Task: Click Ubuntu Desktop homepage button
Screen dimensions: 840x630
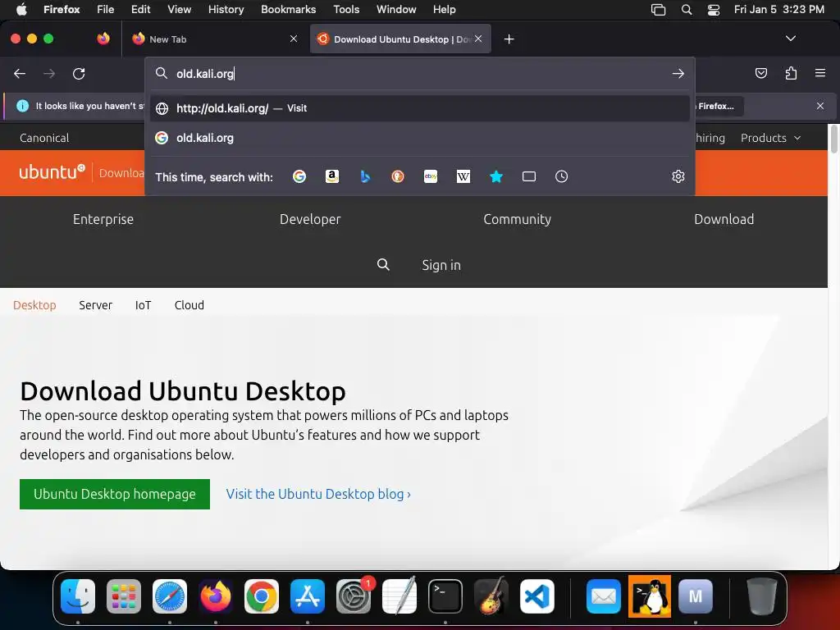Action: pos(115,494)
